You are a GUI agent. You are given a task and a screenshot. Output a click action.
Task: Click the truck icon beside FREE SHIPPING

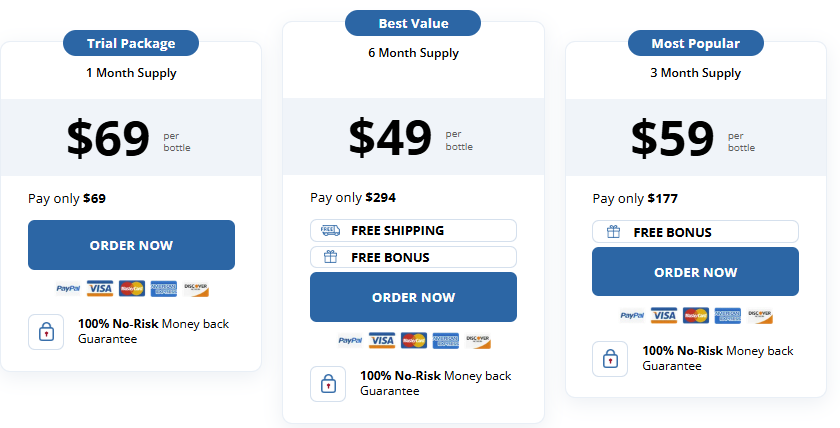(331, 231)
